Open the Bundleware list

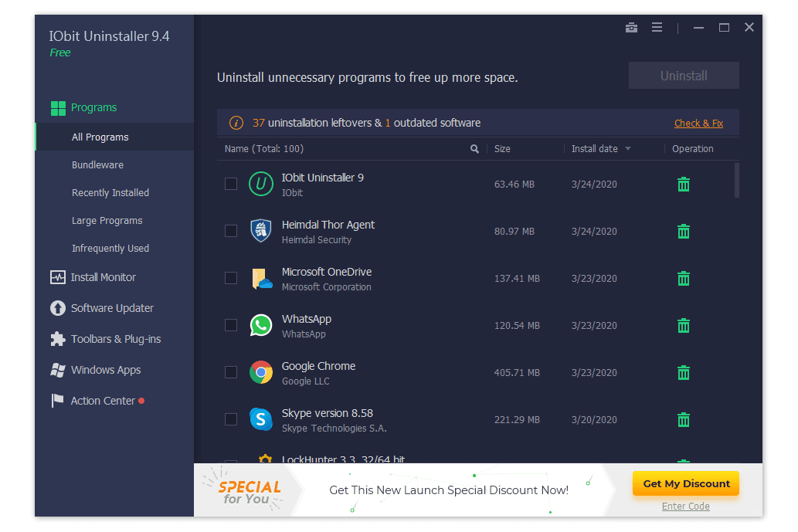(x=97, y=165)
